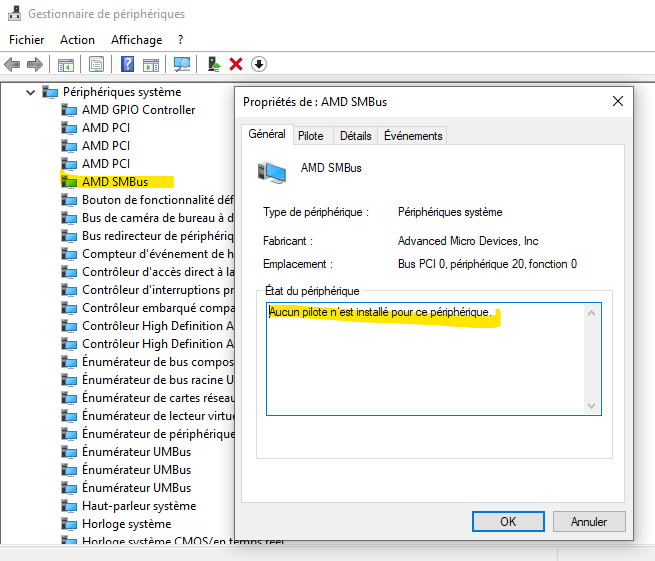Click inside the État du périphérique text box
Viewport: 655px width, 561px height.
434,359
